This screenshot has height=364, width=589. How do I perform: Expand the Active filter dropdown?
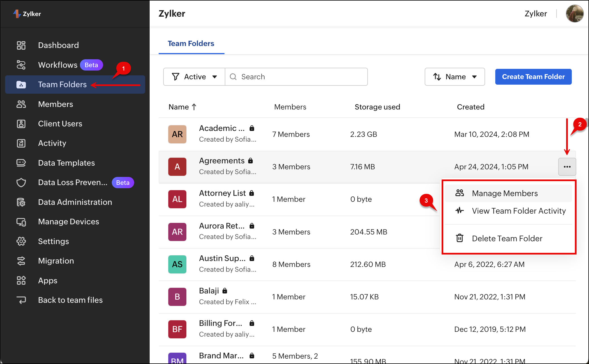point(194,77)
